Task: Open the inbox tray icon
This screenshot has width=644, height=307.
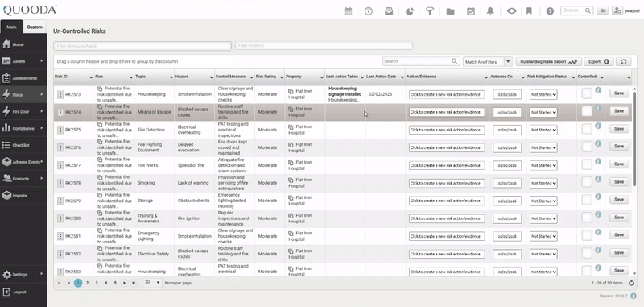Action: click(389, 11)
